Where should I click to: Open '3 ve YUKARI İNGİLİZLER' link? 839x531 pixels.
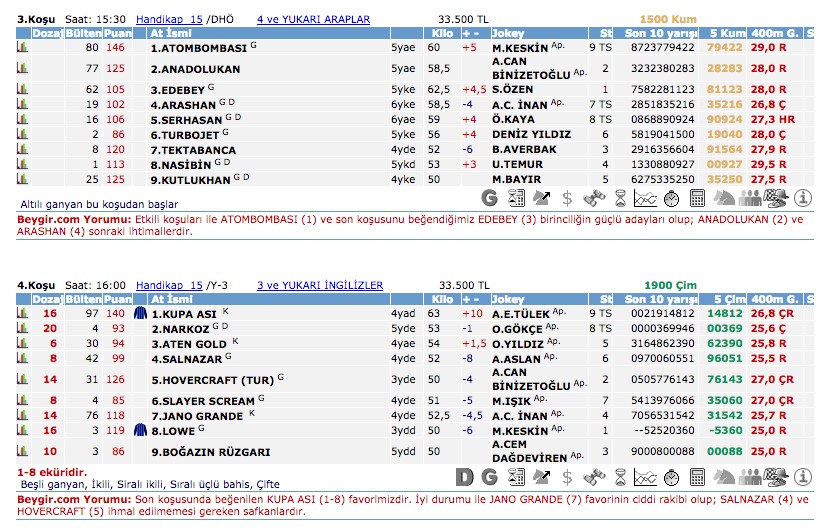(319, 285)
